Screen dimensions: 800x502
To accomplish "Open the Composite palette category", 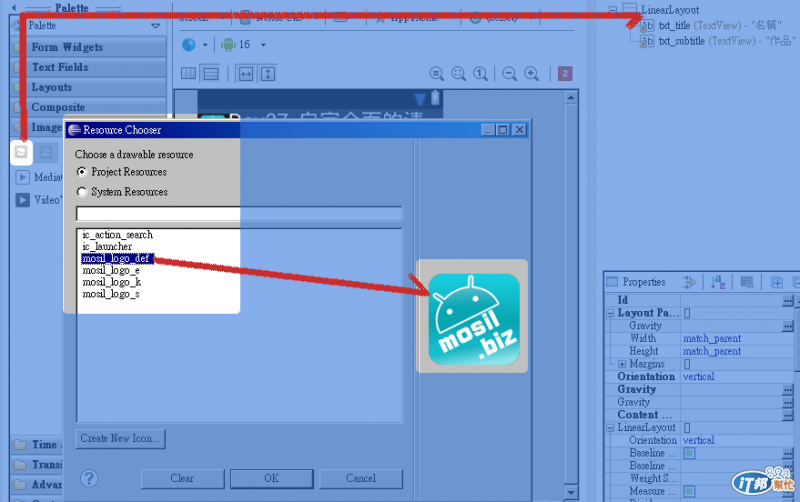I will point(89,107).
